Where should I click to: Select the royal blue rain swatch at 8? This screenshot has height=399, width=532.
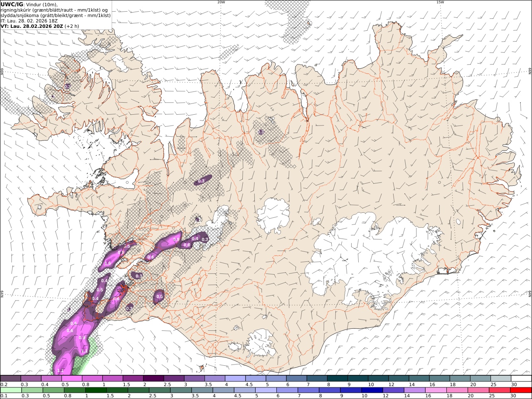pyautogui.click(x=329, y=390)
